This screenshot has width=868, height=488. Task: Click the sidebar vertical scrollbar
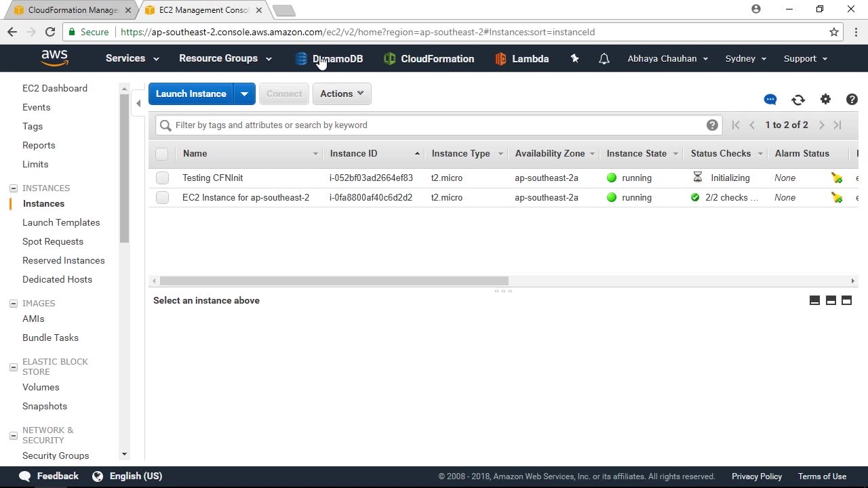click(124, 168)
